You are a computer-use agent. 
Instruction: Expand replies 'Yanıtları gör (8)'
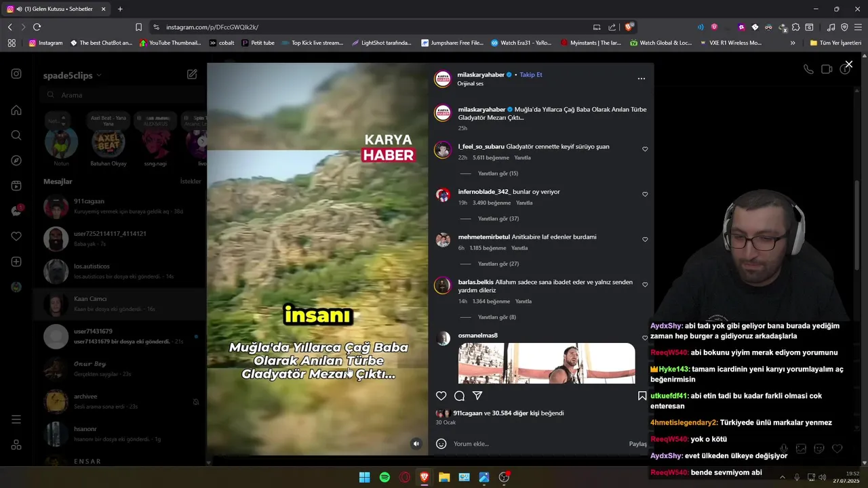pos(497,317)
